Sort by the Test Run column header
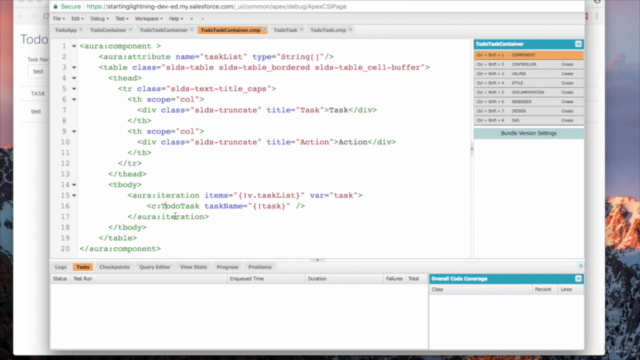The width and height of the screenshot is (640, 360). 149,279
